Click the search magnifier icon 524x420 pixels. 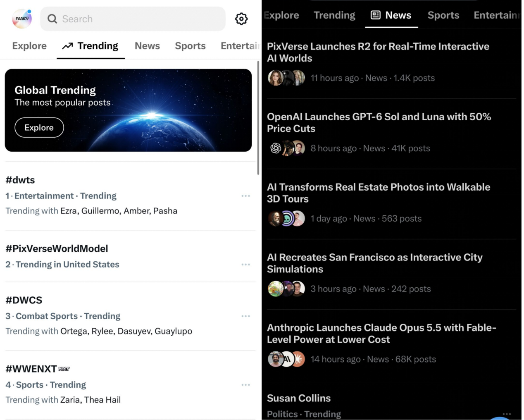(52, 19)
